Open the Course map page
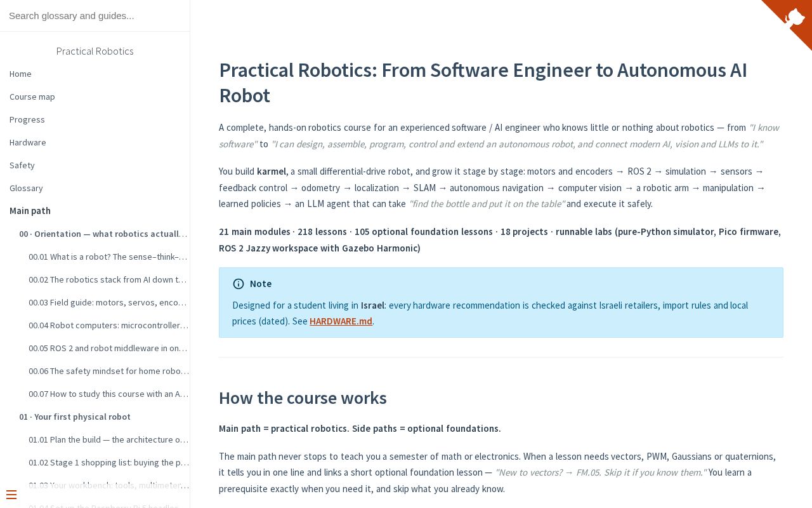The height and width of the screenshot is (508, 812). point(32,97)
